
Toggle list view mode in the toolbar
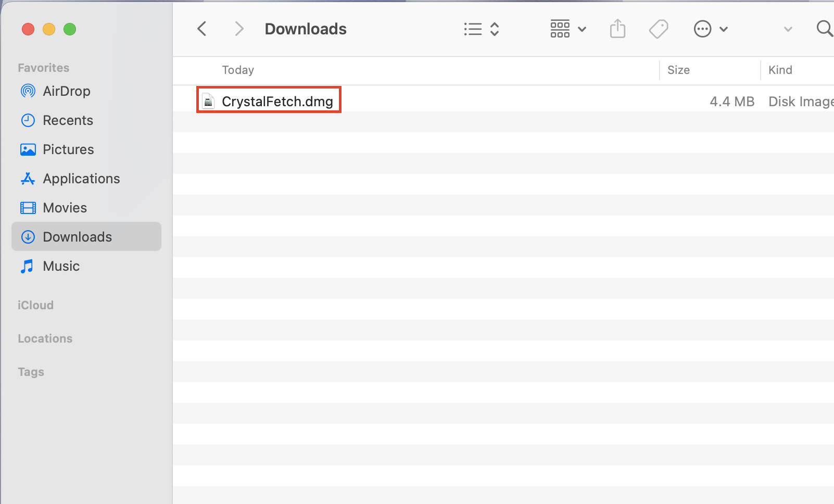472,29
